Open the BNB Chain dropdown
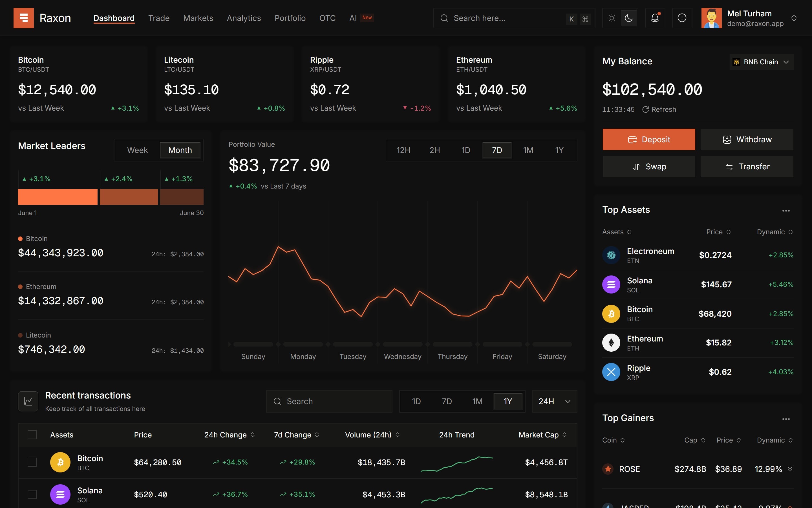 click(762, 62)
